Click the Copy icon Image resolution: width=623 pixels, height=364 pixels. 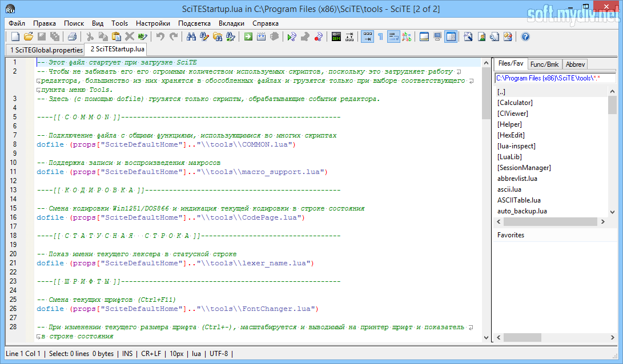pos(103,37)
